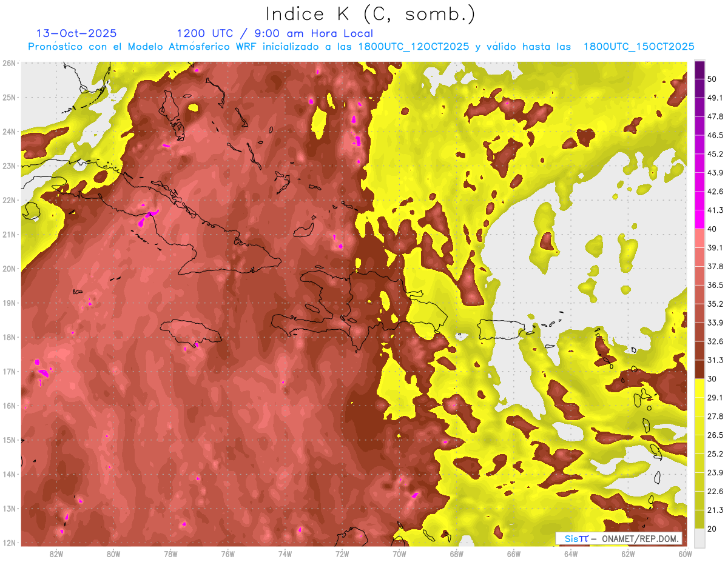This screenshot has width=728, height=562.
Task: Click legend value '20' at the color bar bottom
Action: (x=712, y=529)
